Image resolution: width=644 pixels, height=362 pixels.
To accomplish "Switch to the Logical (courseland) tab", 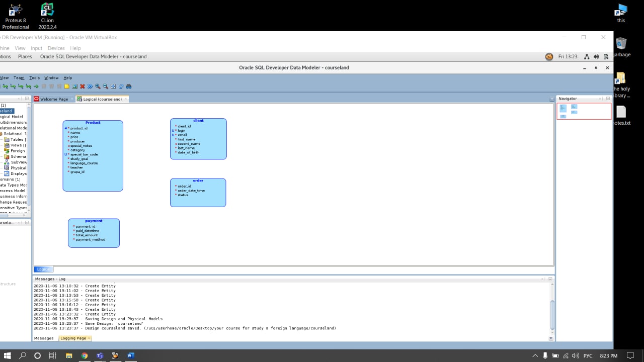I will click(x=102, y=99).
